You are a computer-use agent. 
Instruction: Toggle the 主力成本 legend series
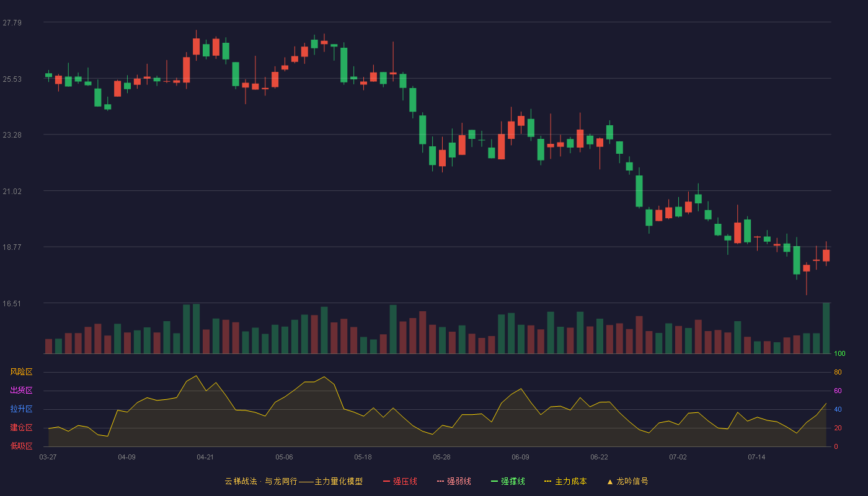coord(565,481)
